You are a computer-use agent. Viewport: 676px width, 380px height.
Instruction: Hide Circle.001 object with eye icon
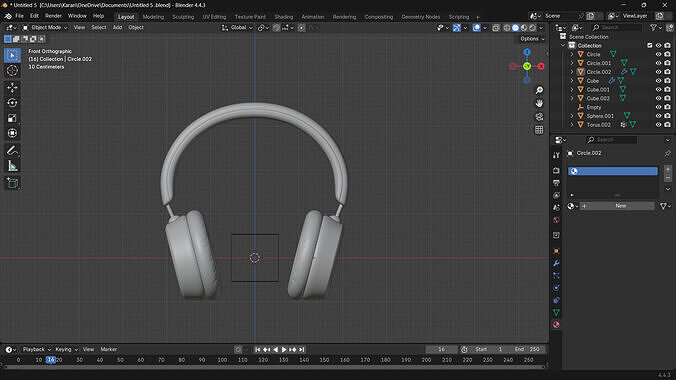pyautogui.click(x=658, y=63)
